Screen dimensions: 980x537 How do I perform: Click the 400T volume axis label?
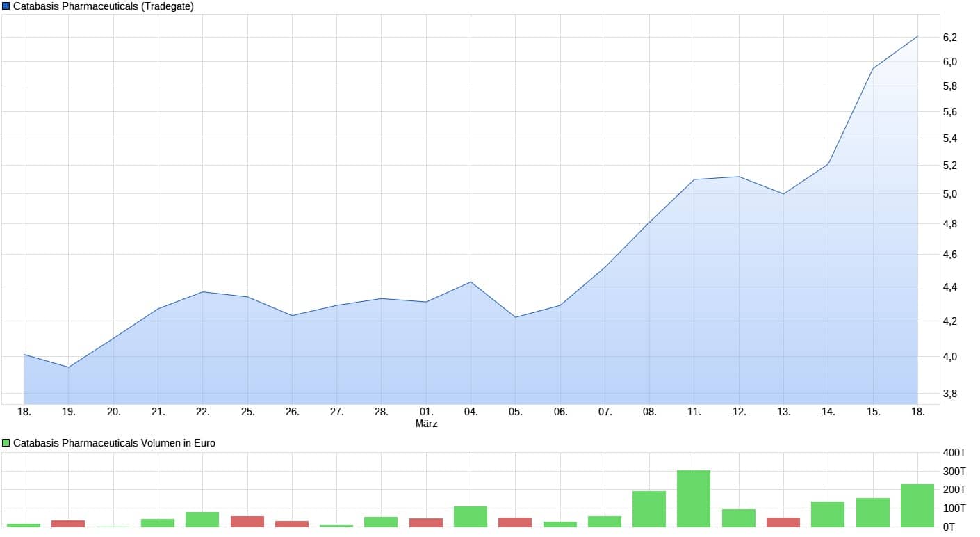954,453
